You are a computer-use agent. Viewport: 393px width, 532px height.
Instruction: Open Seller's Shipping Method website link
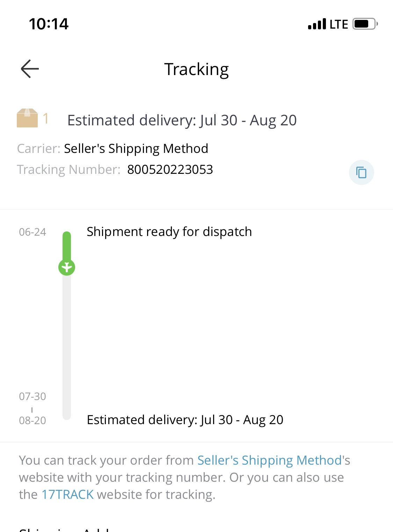[269, 460]
